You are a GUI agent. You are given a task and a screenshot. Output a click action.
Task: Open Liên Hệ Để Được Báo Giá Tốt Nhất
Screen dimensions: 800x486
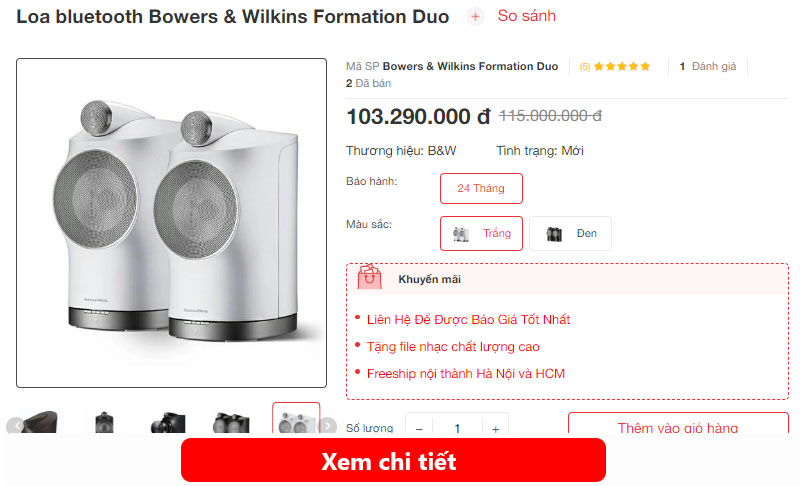(468, 320)
